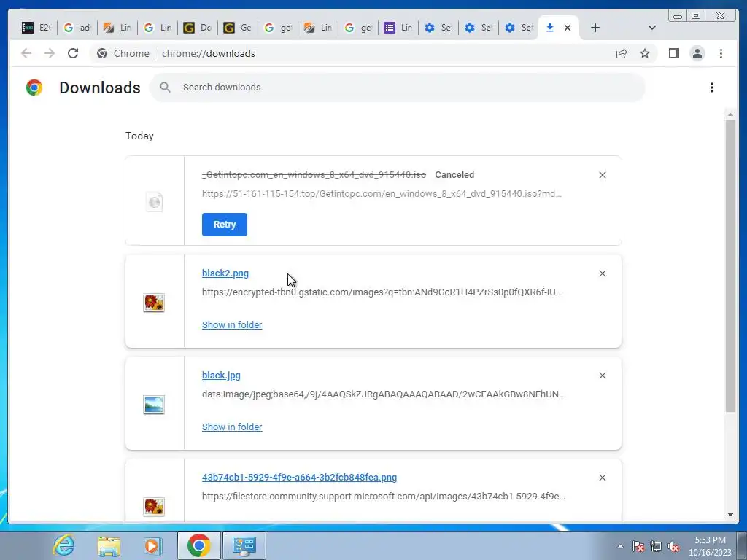Open the side panel icon
The width and height of the screenshot is (747, 560).
(x=673, y=53)
